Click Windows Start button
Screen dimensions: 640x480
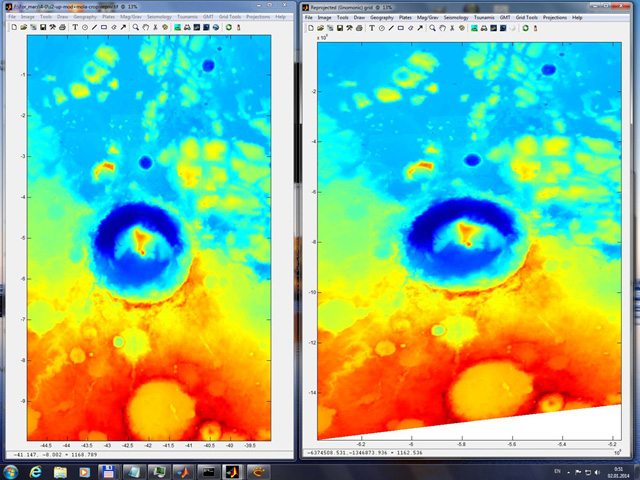[10, 472]
